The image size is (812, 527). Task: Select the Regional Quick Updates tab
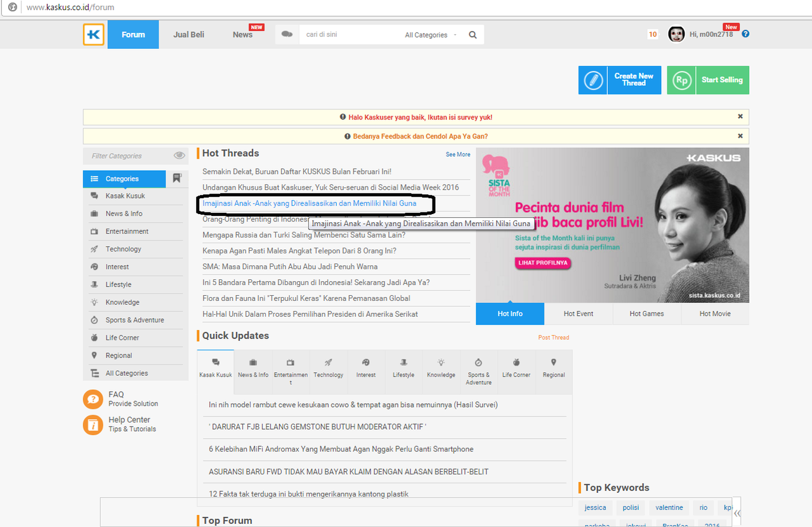pyautogui.click(x=554, y=372)
